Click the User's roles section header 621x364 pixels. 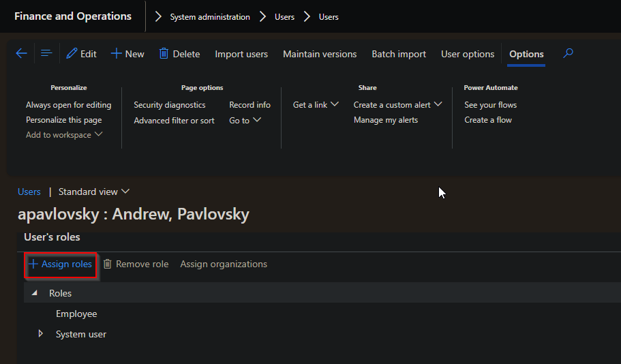52,237
